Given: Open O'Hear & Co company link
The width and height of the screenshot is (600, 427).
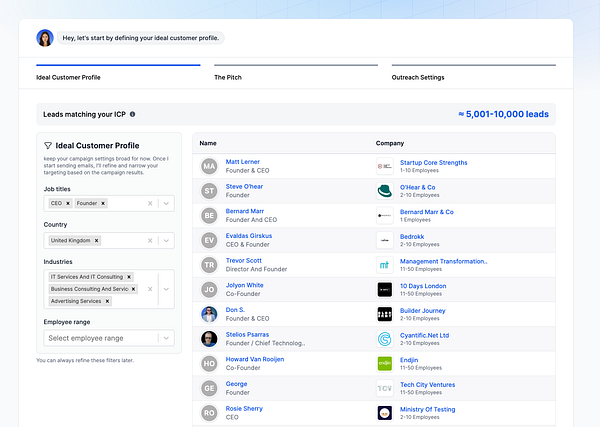Looking at the screenshot, I should click(417, 187).
